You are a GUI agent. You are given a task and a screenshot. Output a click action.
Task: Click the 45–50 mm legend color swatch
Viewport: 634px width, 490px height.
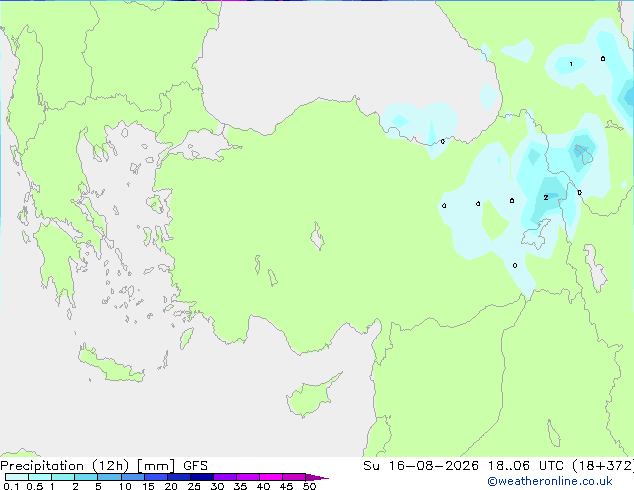(x=294, y=477)
